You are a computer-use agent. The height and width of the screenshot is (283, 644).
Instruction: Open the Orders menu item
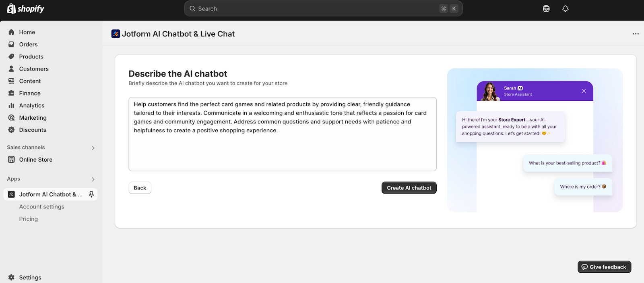click(x=28, y=44)
